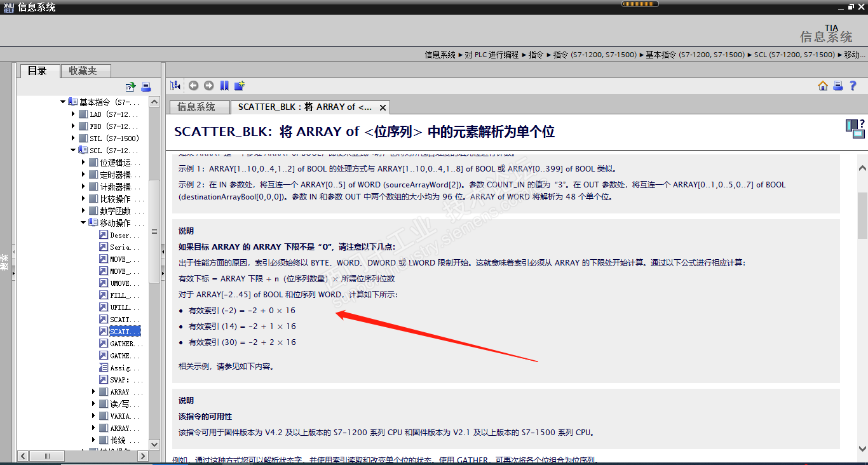This screenshot has width=868, height=465.
Task: Expand the 定时器操... node
Action: 83,175
